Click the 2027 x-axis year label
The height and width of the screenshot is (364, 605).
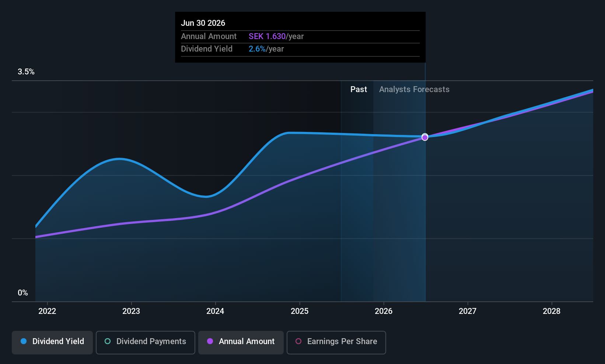pyautogui.click(x=468, y=311)
